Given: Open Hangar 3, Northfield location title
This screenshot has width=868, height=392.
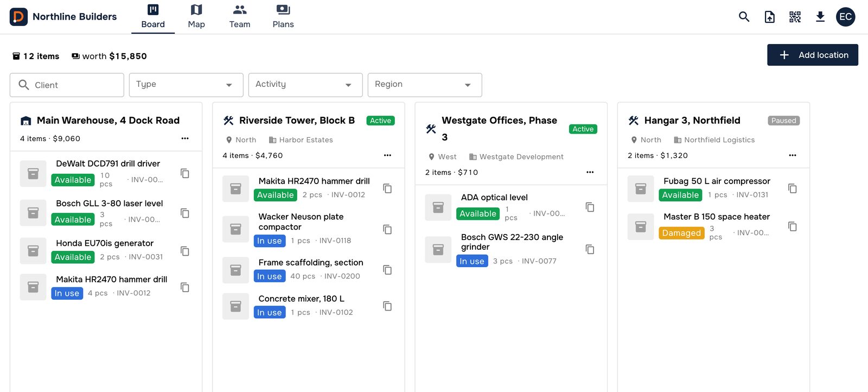Looking at the screenshot, I should [x=692, y=121].
